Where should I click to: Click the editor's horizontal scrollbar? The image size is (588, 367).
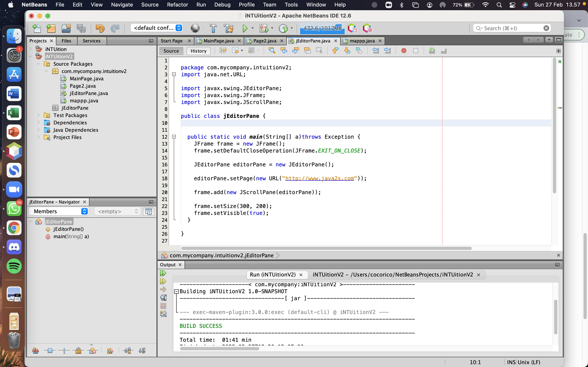(326, 248)
